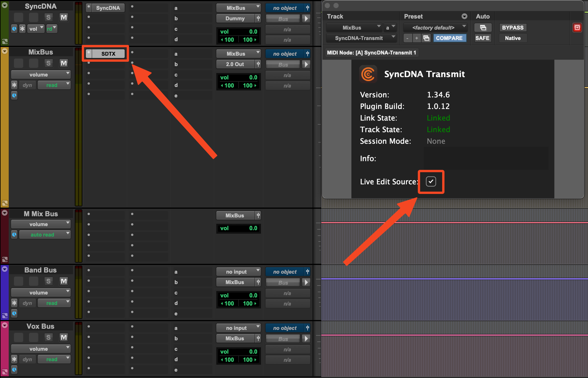Click the red target button in plugin window
This screenshot has width=588, height=378.
click(577, 28)
